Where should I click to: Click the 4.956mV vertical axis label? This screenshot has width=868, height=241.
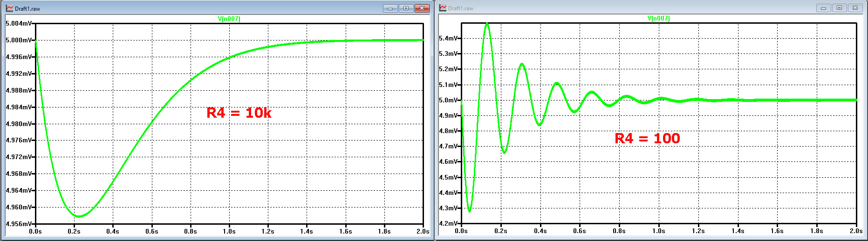point(19,224)
